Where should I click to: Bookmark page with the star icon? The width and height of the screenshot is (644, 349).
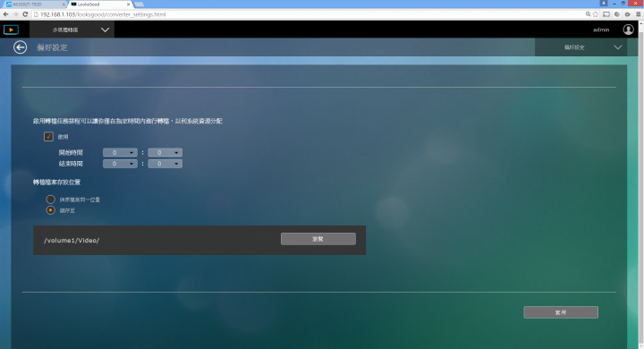coord(596,14)
